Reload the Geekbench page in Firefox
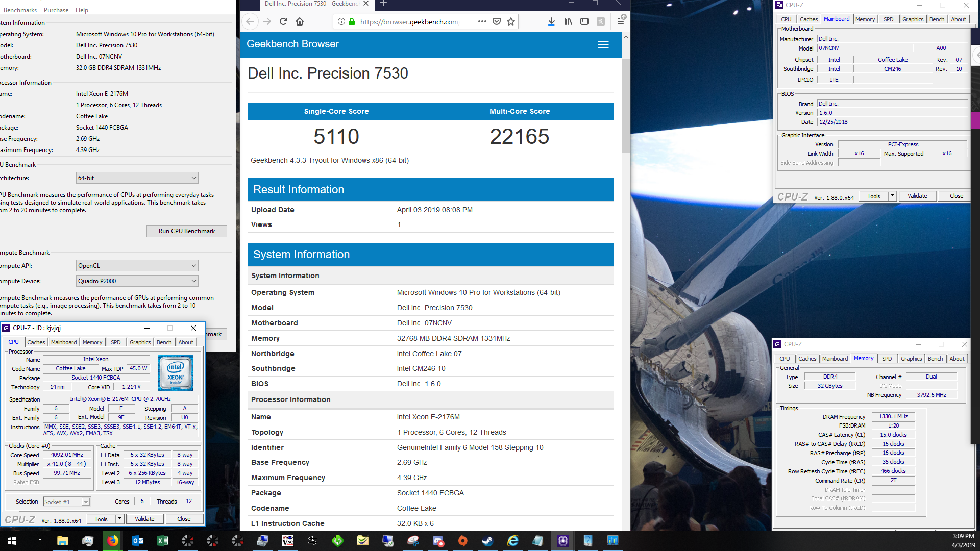This screenshot has height=551, width=980. pos(283,21)
